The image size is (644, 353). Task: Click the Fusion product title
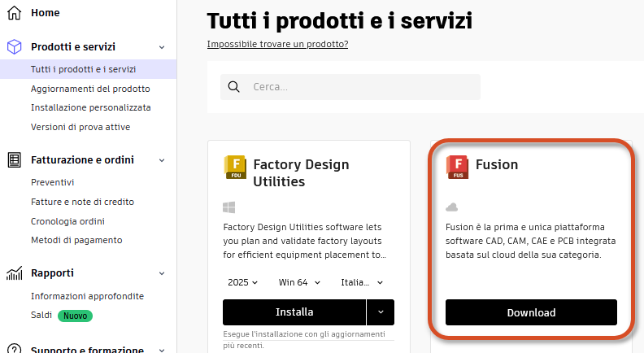click(497, 164)
